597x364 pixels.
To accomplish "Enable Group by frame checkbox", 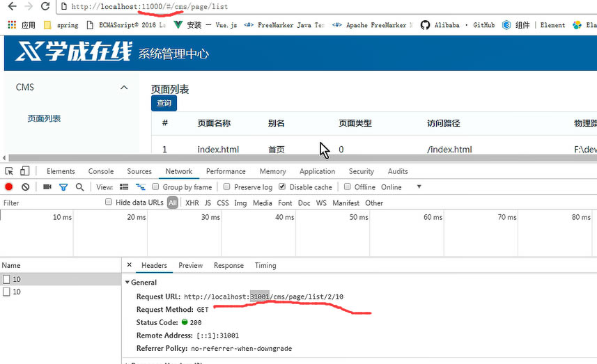I will coord(155,187).
